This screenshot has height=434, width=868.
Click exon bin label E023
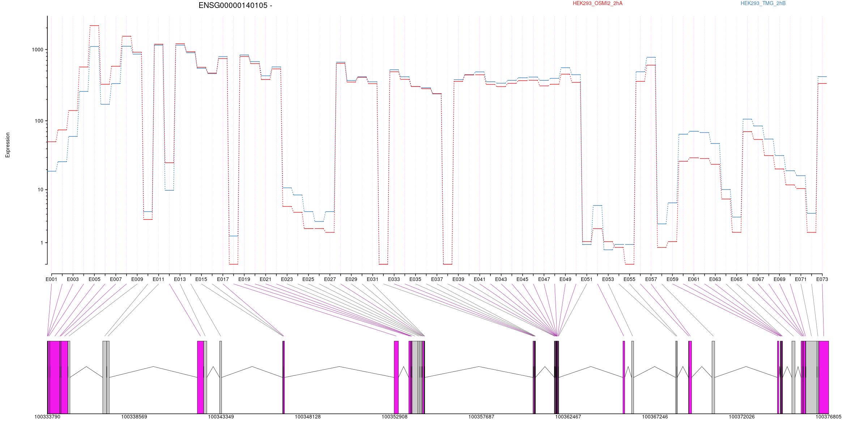coord(287,279)
